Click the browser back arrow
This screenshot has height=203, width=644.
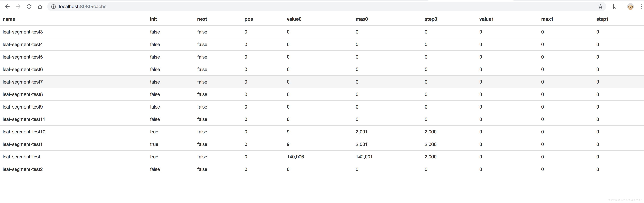click(x=7, y=6)
